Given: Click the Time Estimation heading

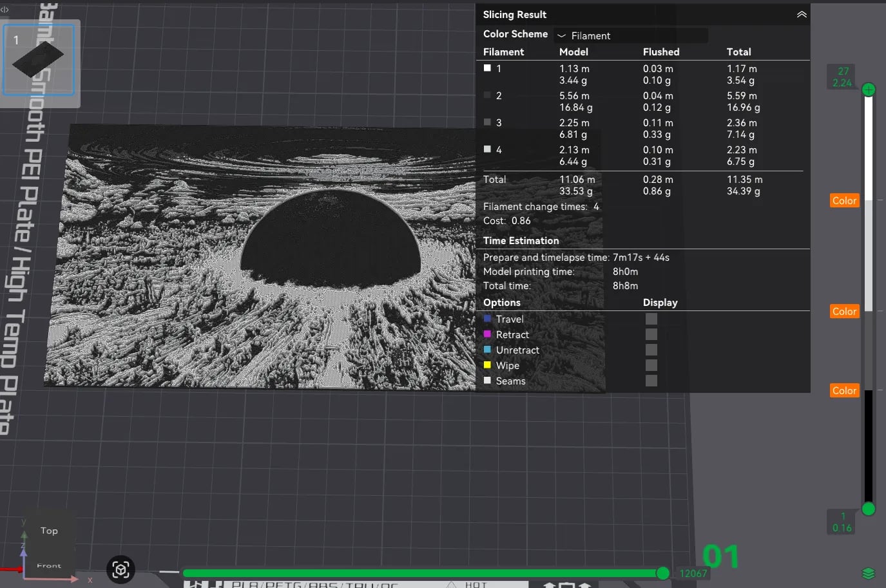Looking at the screenshot, I should [521, 241].
